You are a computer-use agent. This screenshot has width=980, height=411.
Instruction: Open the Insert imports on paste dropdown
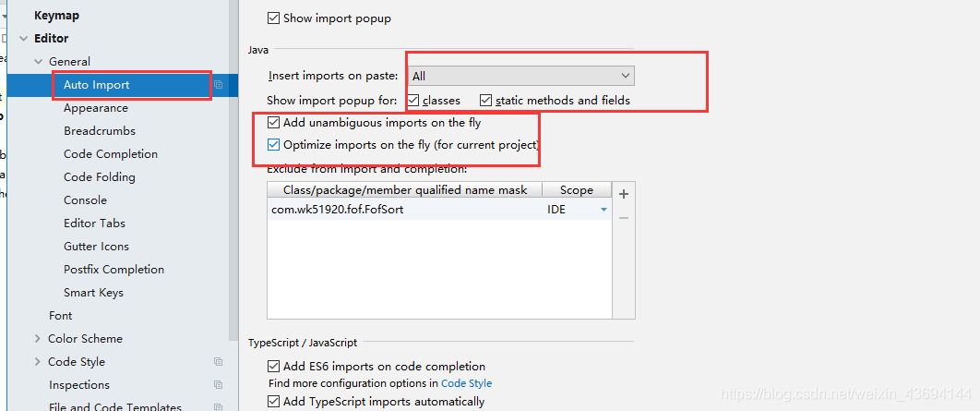521,76
